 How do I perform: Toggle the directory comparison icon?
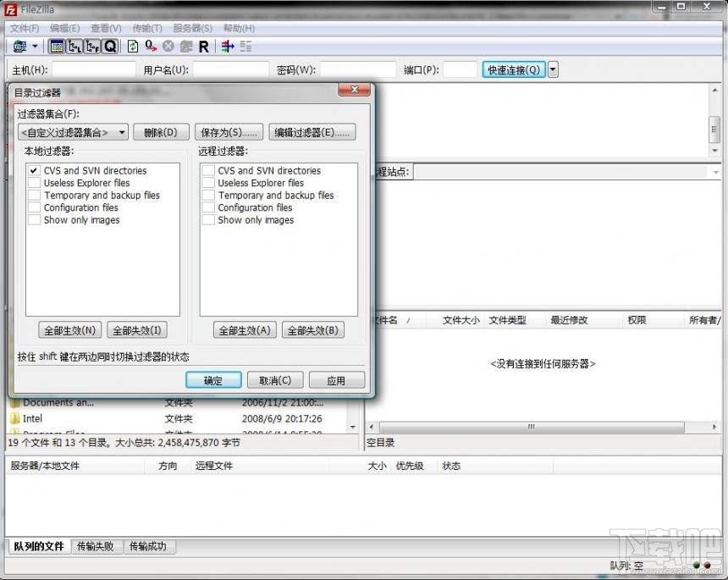(x=245, y=47)
